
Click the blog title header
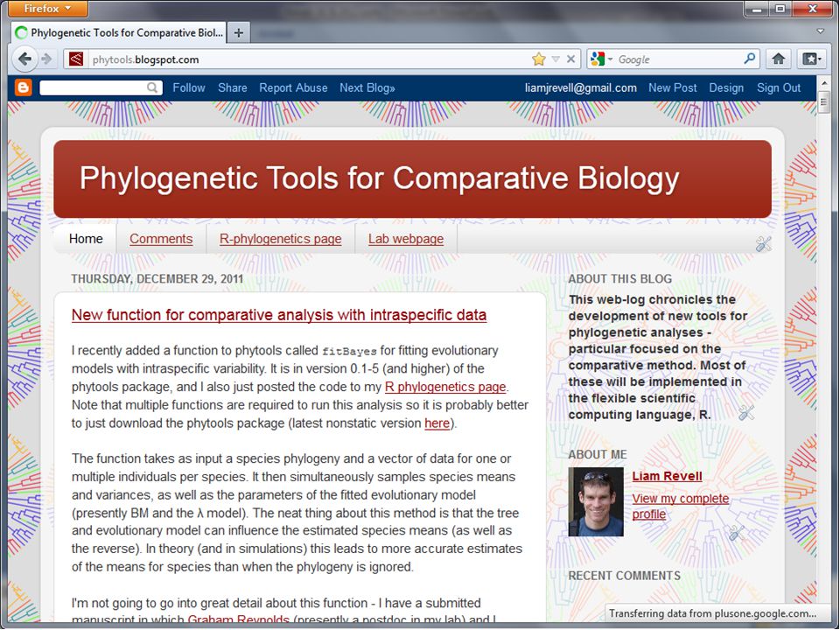click(379, 178)
